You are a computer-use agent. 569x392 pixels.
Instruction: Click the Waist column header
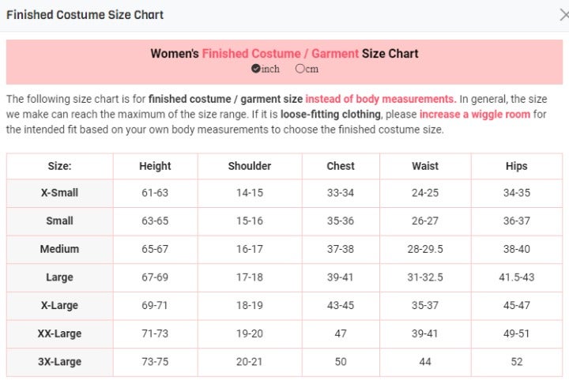(x=425, y=166)
